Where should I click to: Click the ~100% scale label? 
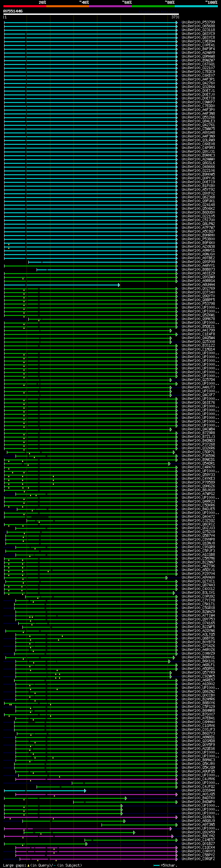(211, 2)
